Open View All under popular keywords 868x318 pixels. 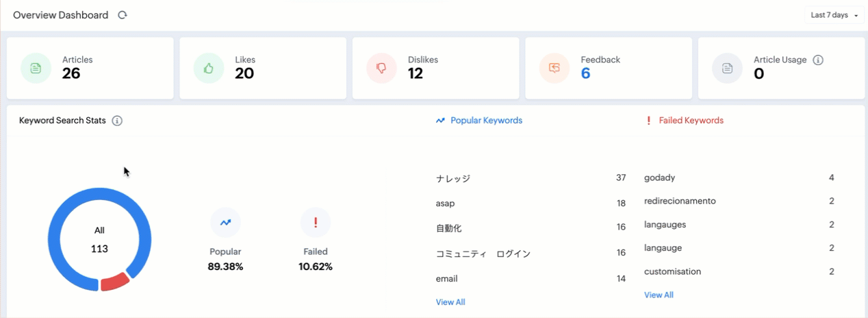click(450, 302)
